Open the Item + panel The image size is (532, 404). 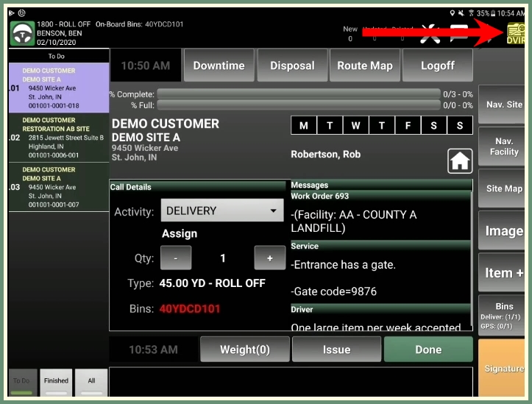point(503,273)
